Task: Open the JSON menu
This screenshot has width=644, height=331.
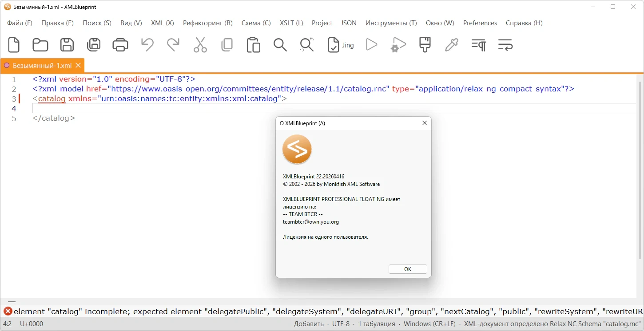Action: click(x=349, y=23)
